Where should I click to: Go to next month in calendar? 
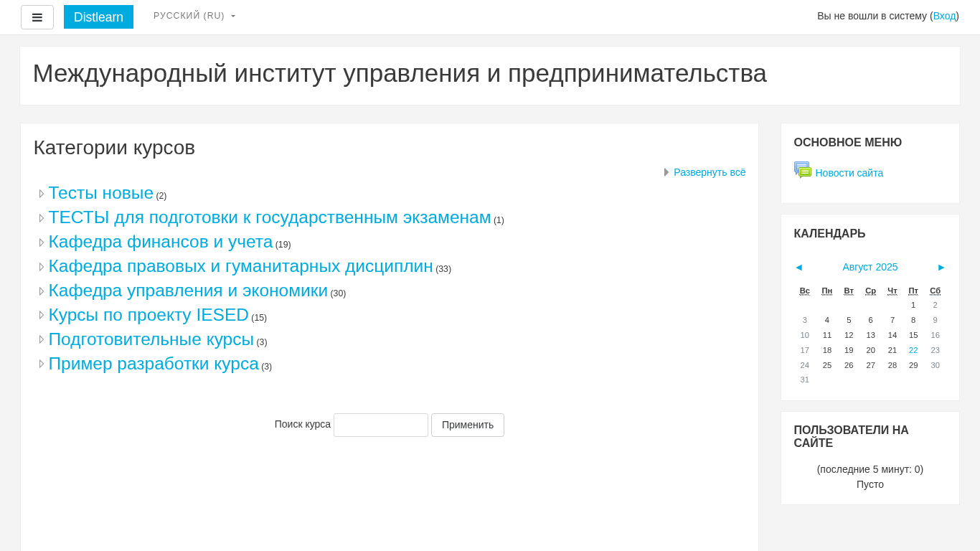[x=941, y=267]
